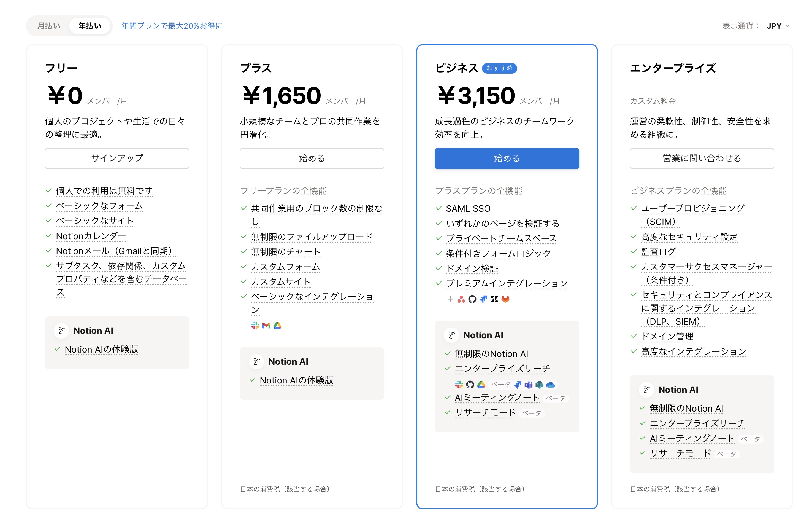The width and height of the screenshot is (812, 526).
Task: Click ユーザープロビジョニング（SCIM） feature
Action: (x=692, y=215)
